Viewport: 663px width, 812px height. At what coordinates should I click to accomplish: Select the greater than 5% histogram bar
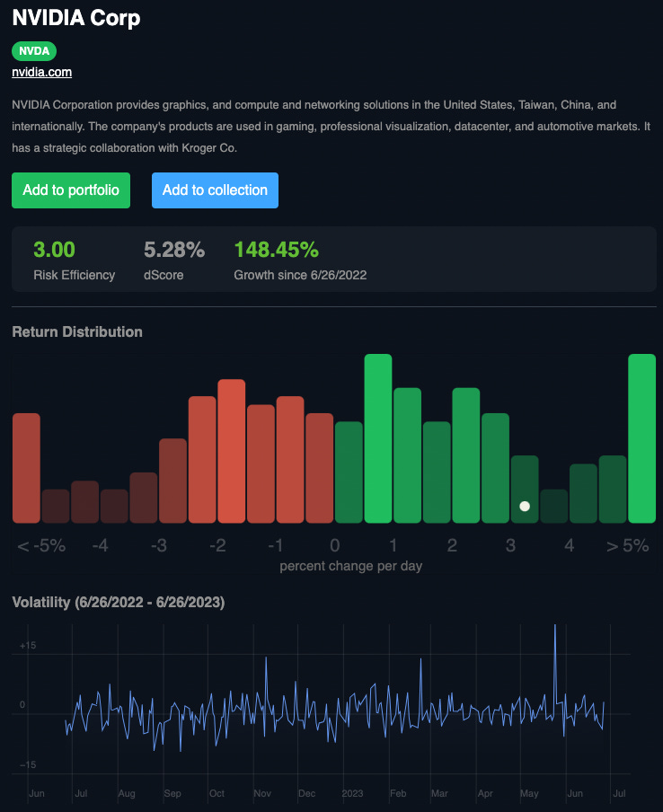click(x=641, y=438)
